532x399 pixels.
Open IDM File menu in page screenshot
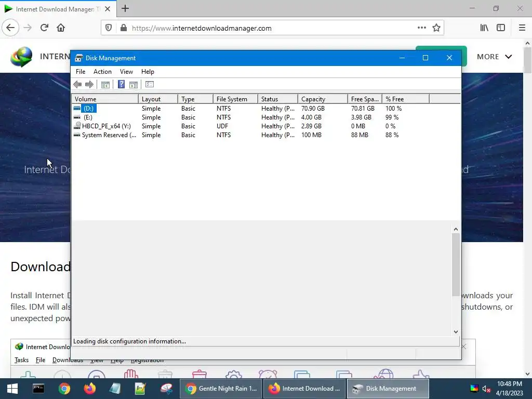pos(41,360)
